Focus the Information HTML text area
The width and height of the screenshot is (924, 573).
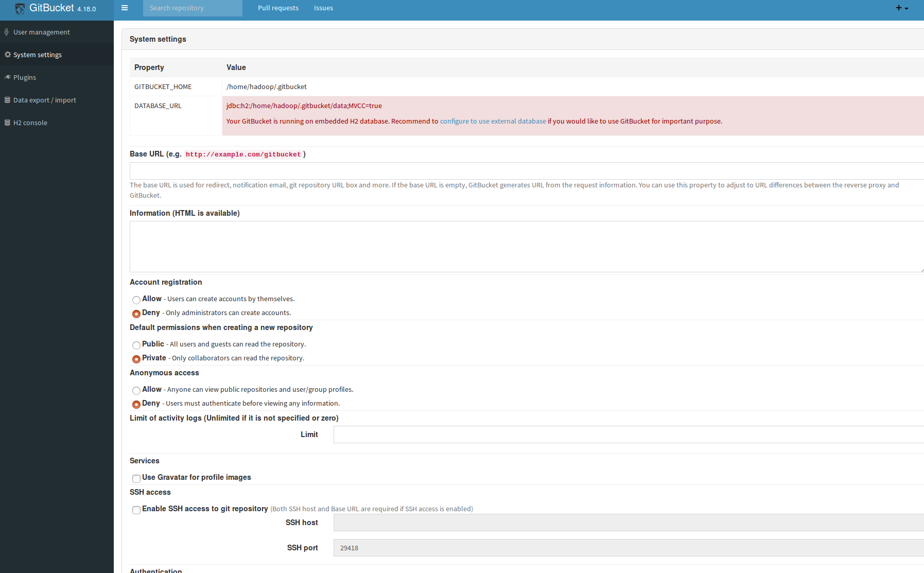[527, 247]
